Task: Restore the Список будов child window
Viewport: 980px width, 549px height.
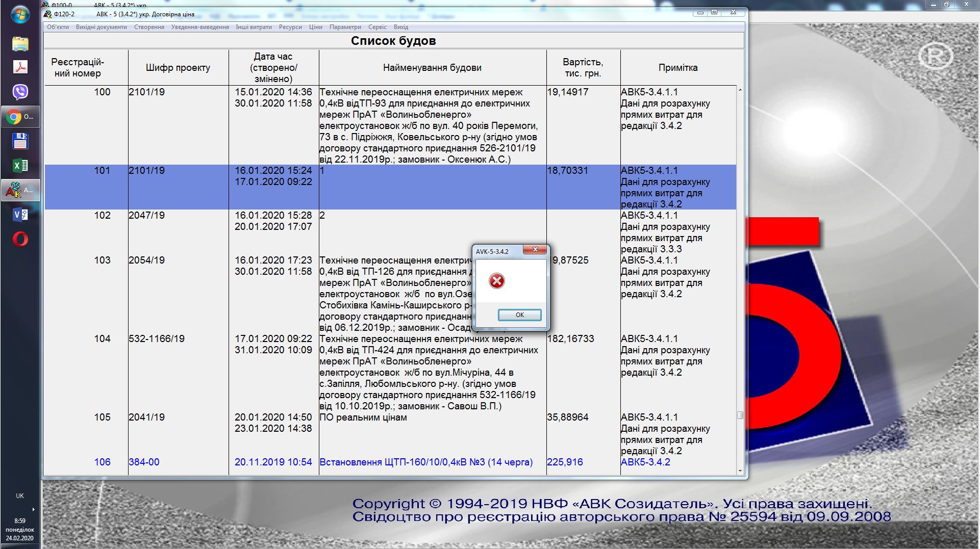Action: (x=714, y=12)
